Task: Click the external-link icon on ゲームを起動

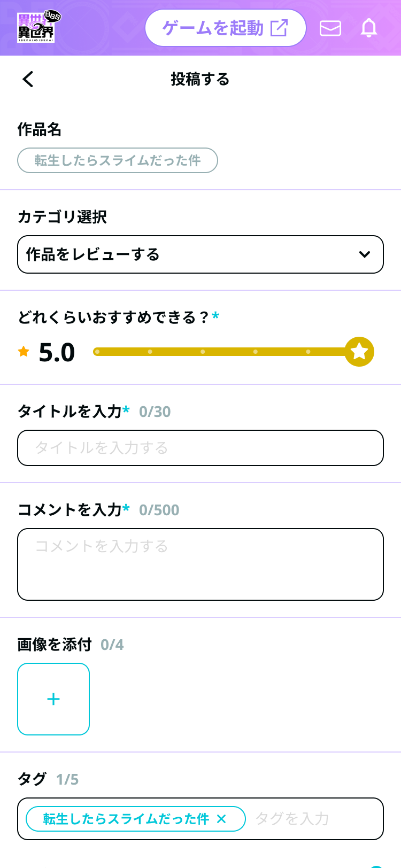Action: pos(279,28)
